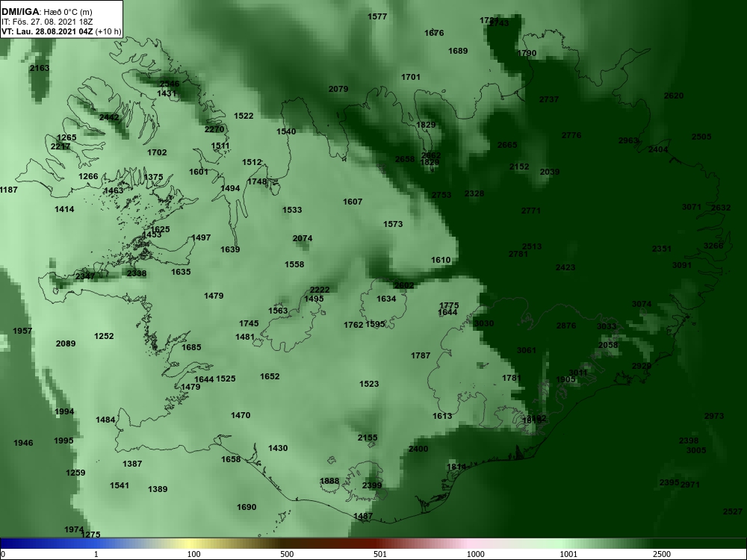Screen dimensions: 747x560
Task: Click the title text 'DMI/IGA: Hæð 0°C (m)'
Action: [x=47, y=12]
